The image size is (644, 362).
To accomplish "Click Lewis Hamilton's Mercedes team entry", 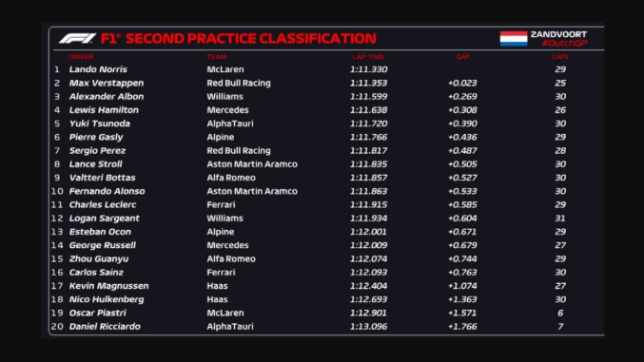I will (x=227, y=110).
